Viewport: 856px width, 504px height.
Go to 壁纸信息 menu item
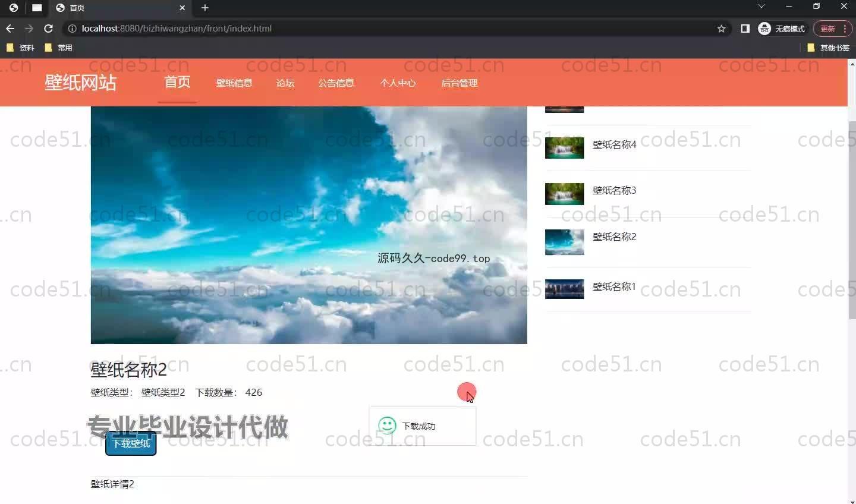tap(234, 83)
